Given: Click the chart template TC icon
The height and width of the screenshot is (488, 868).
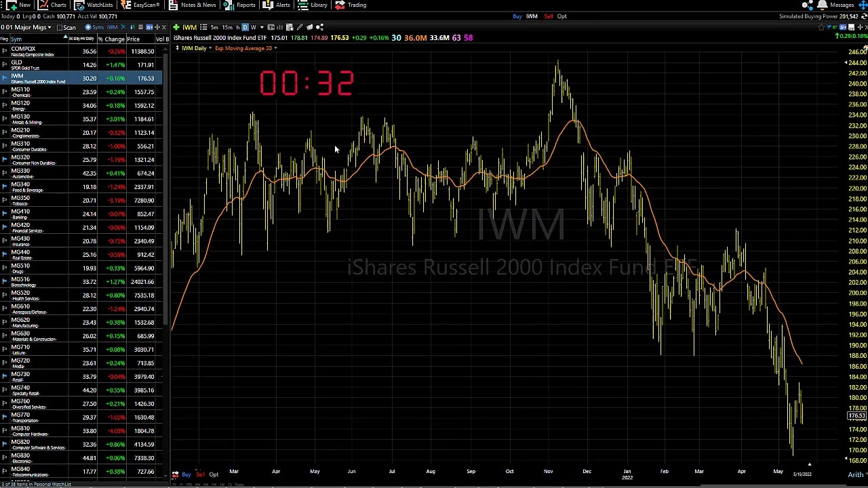Looking at the screenshot, I should click(x=271, y=27).
